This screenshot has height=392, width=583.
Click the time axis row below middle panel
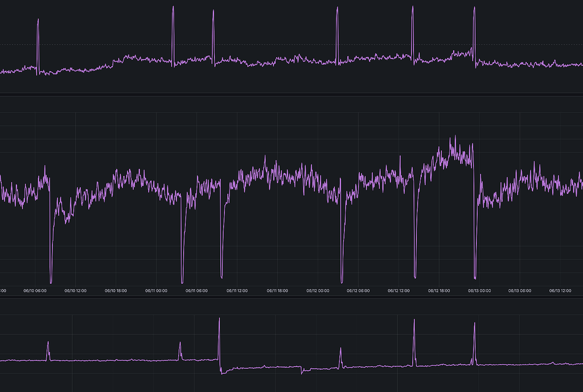pos(291,290)
